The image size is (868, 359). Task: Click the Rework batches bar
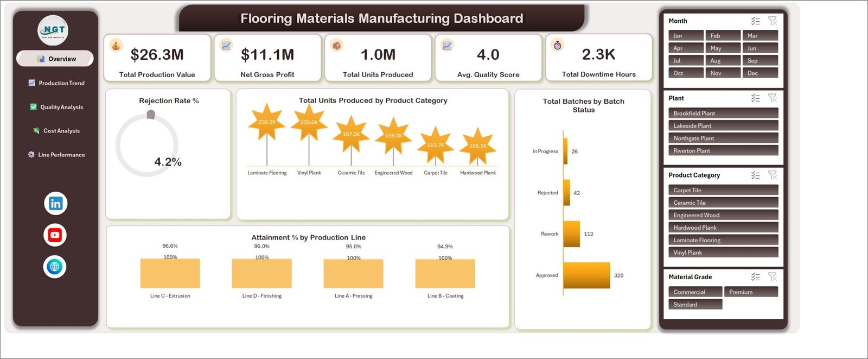tap(572, 234)
